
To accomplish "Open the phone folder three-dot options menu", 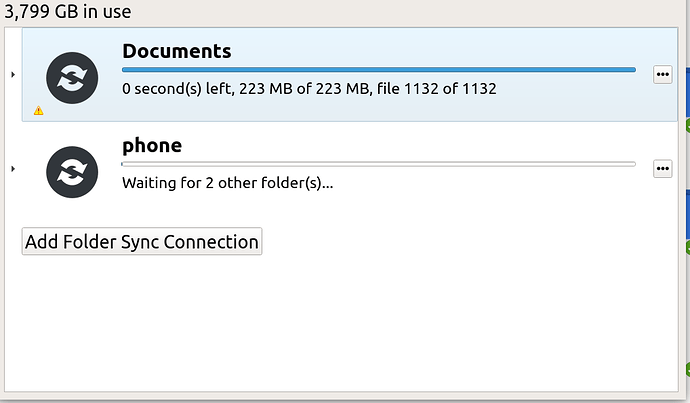I will (x=662, y=169).
